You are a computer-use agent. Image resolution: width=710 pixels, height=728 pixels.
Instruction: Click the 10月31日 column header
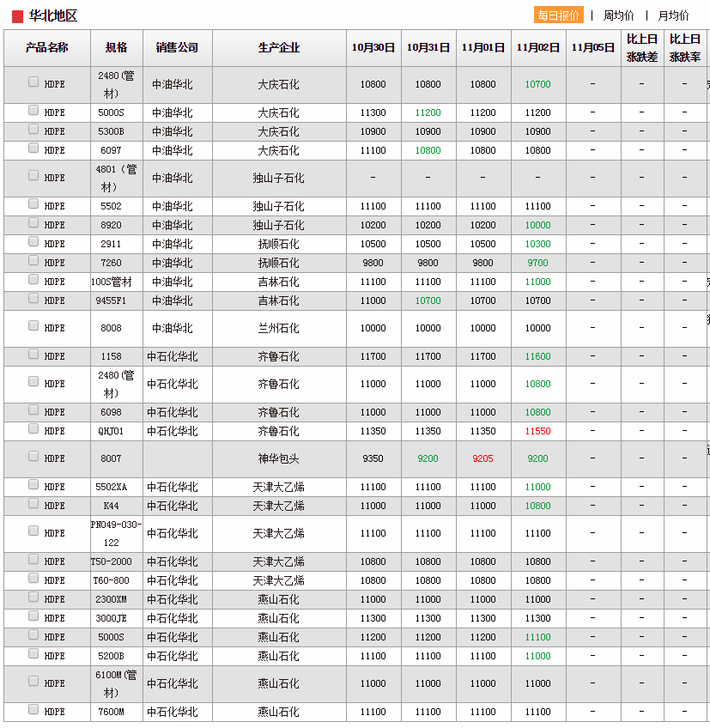click(428, 48)
